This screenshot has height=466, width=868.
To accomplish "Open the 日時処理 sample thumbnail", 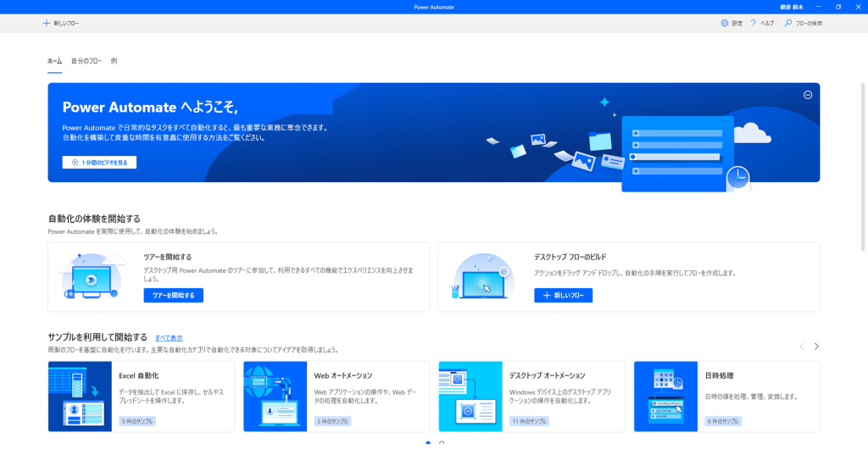I will 666,397.
